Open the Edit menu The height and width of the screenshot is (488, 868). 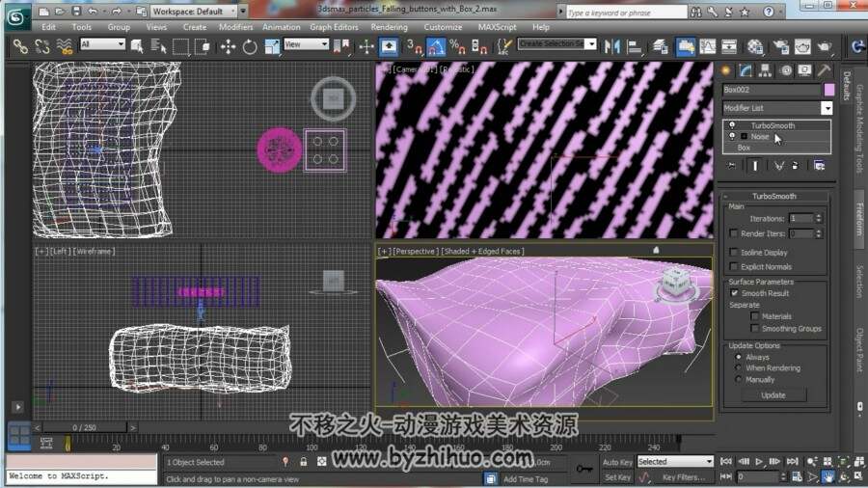[49, 27]
